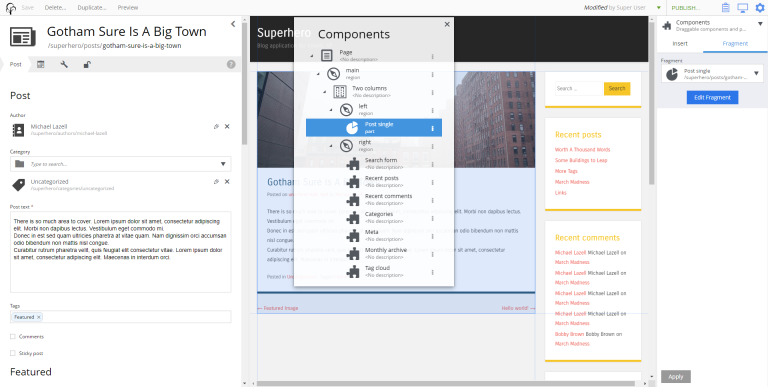This screenshot has width=768, height=387.
Task: Enable the Sticky post checkbox
Action: [x=13, y=353]
